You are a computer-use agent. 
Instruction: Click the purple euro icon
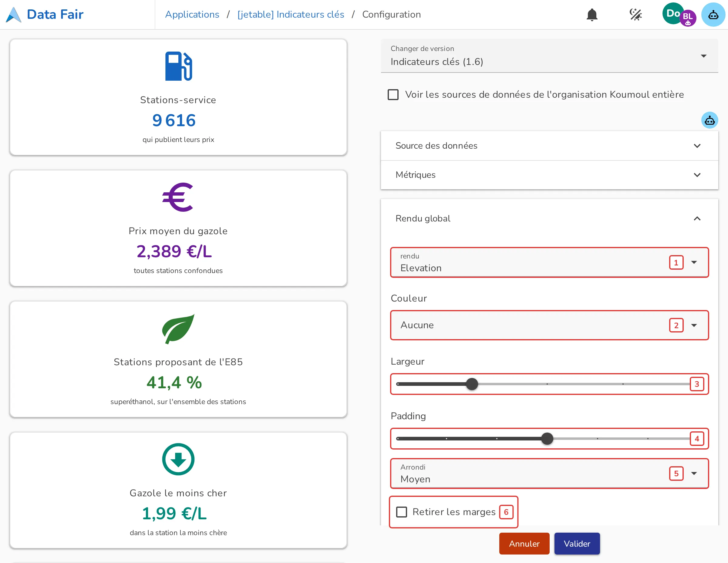click(x=178, y=197)
